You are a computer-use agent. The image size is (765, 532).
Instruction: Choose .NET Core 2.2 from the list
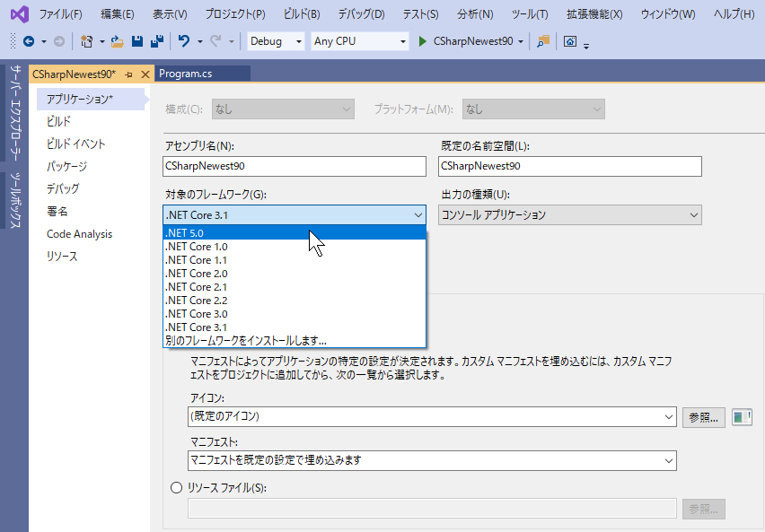pos(295,301)
